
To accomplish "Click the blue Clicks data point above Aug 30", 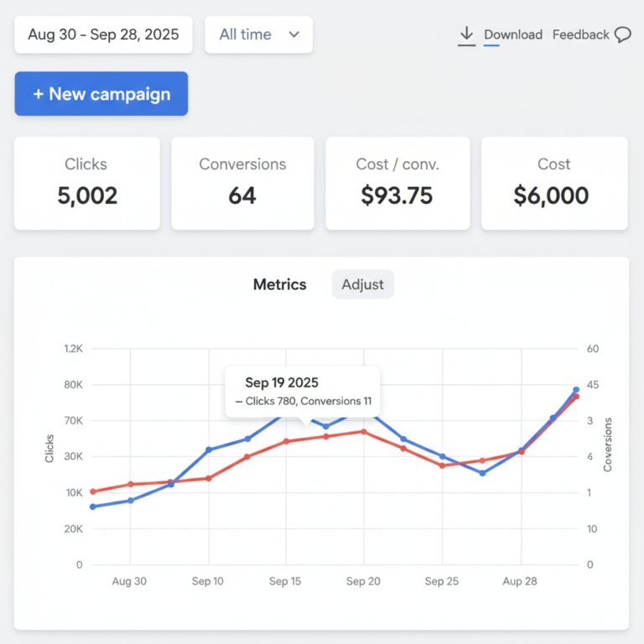I will tap(131, 501).
